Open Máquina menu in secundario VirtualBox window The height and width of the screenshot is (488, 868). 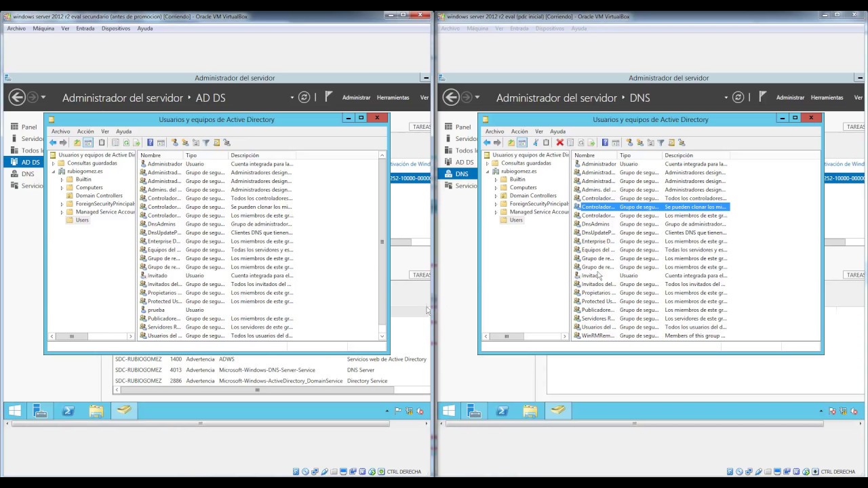[x=43, y=28]
